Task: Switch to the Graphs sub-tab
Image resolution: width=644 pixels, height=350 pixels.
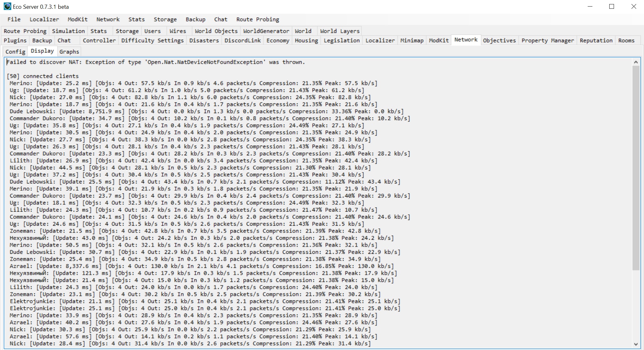Action: 69,52
